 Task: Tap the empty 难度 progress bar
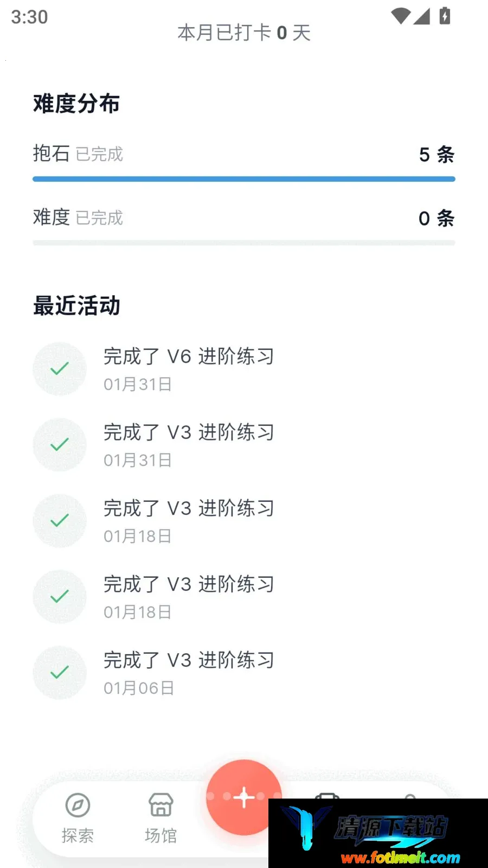244,242
